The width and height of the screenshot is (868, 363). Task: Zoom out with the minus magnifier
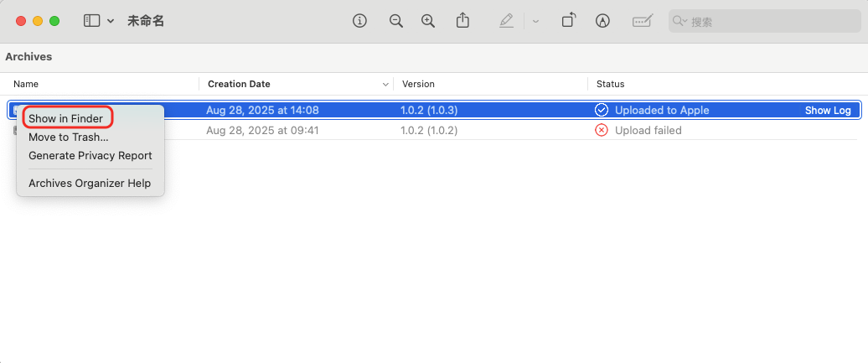(395, 21)
